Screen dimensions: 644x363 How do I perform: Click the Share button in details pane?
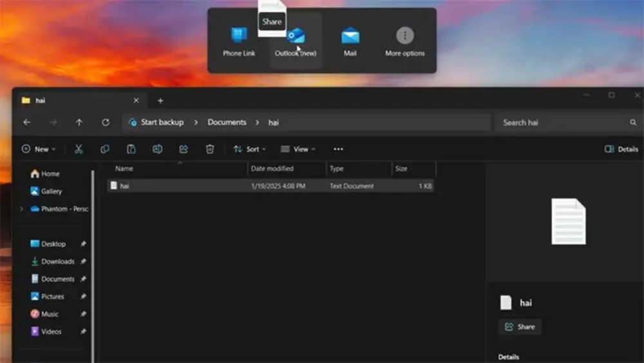(520, 327)
